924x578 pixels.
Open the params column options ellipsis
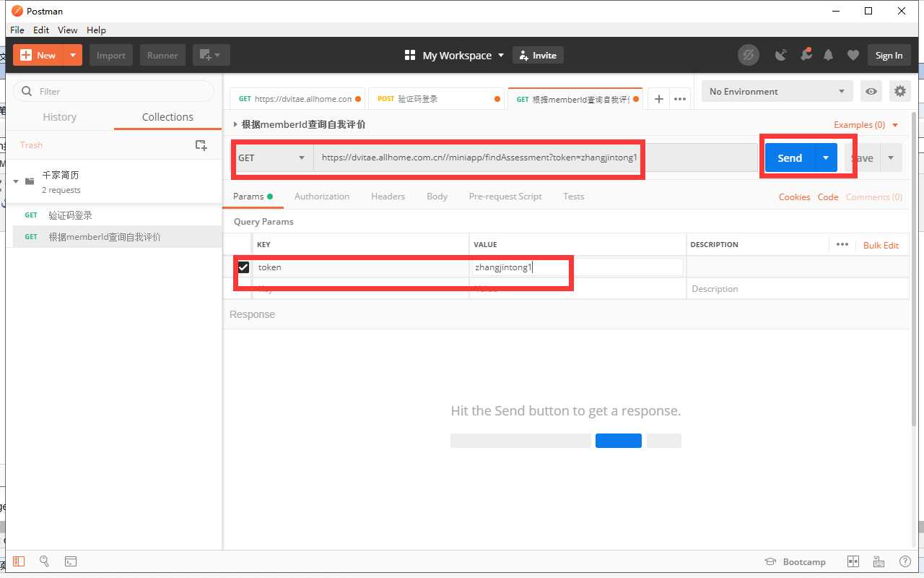[x=842, y=244]
